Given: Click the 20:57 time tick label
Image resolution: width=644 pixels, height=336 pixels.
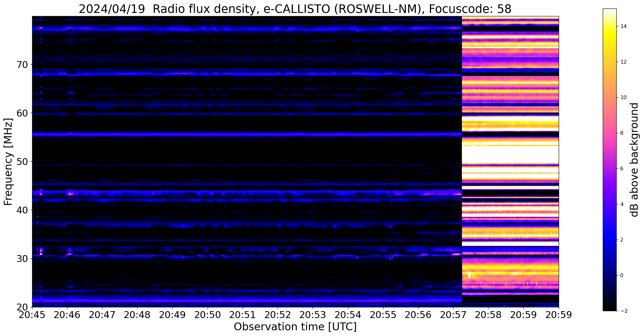Looking at the screenshot, I should (x=453, y=315).
